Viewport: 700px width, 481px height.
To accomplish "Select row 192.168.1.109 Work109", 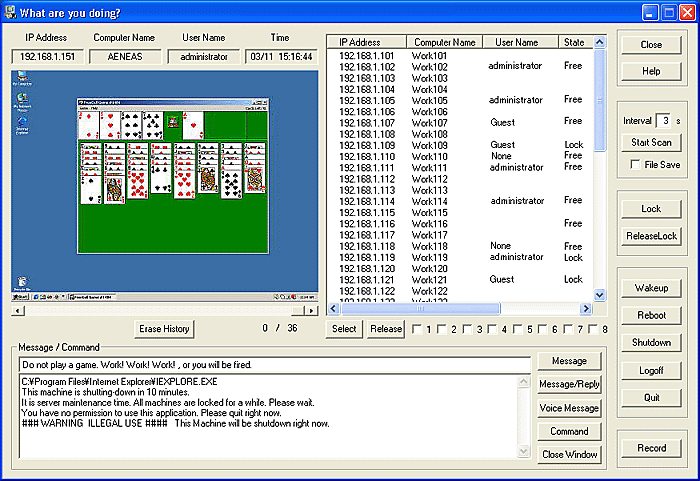I will pos(460,145).
